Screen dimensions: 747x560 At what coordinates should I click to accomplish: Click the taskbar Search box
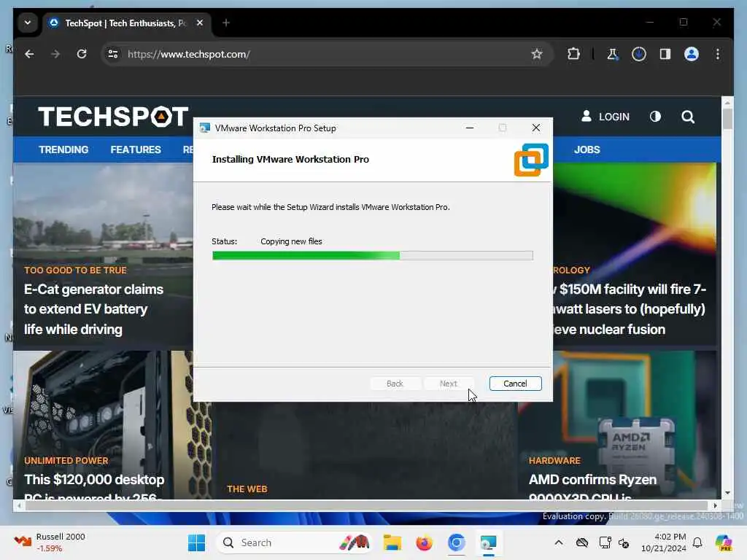(295, 542)
